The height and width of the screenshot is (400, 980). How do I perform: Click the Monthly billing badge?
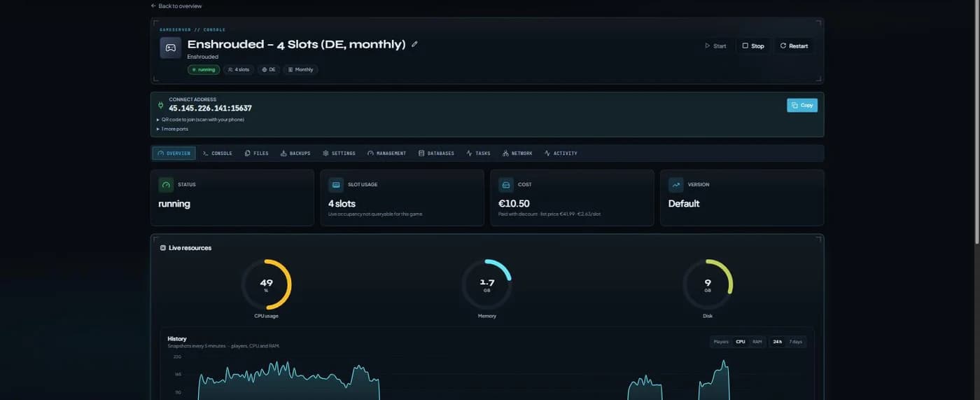[301, 70]
